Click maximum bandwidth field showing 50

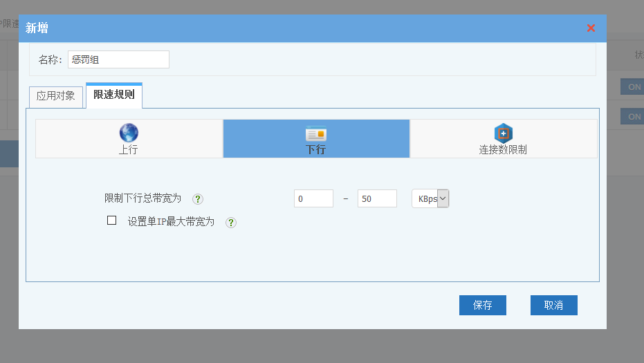(x=377, y=198)
